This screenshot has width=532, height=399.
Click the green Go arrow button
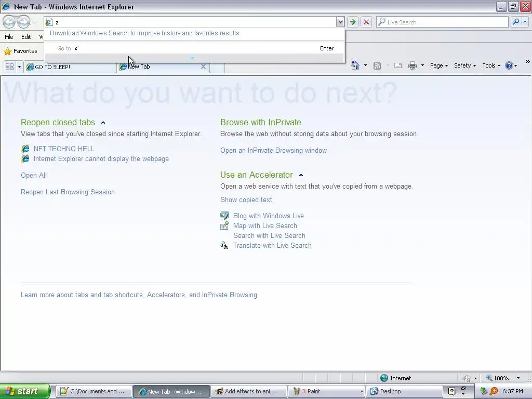coord(353,22)
